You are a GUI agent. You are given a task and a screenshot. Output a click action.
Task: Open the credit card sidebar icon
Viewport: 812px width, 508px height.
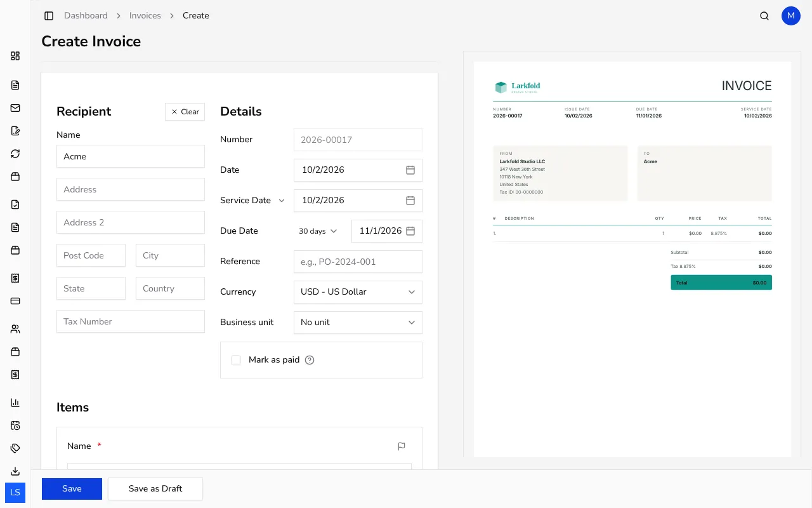pos(15,301)
